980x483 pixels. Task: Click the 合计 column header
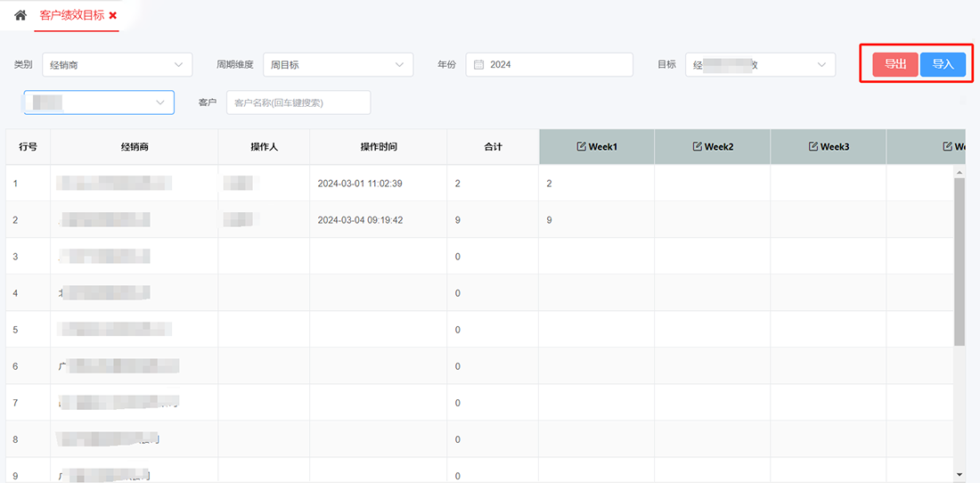coord(493,147)
